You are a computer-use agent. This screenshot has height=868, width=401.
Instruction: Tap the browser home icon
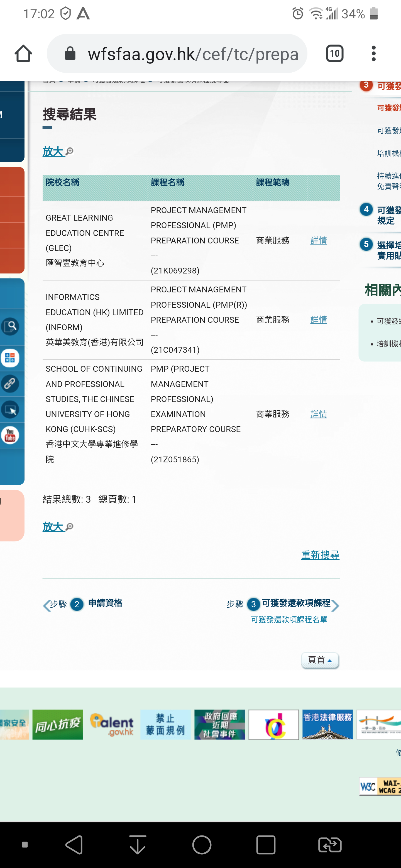pos(23,54)
